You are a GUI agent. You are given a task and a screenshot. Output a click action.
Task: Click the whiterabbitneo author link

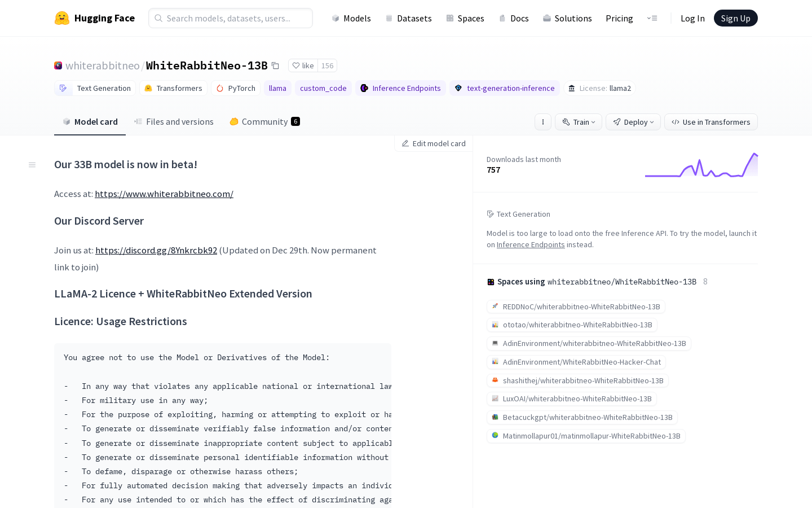pos(103,65)
